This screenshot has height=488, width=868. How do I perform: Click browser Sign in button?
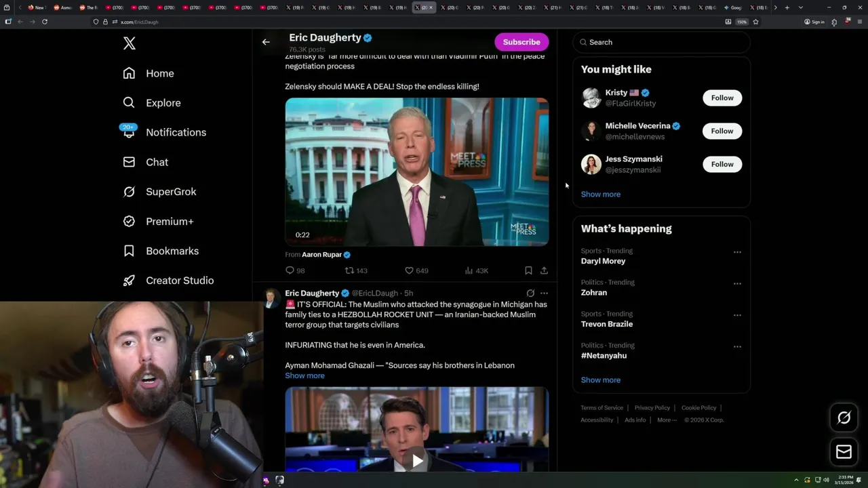tap(814, 22)
